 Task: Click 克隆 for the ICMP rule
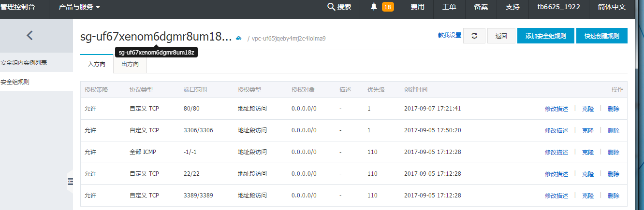click(588, 152)
